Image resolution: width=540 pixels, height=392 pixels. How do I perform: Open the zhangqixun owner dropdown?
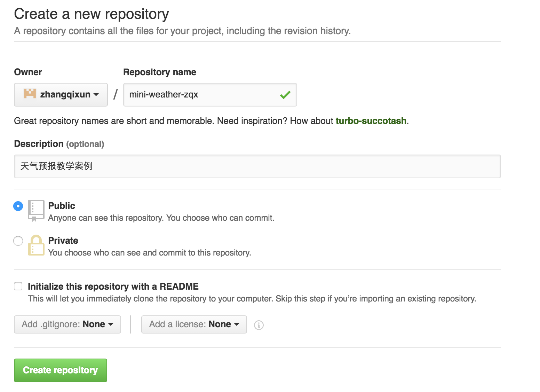click(61, 94)
